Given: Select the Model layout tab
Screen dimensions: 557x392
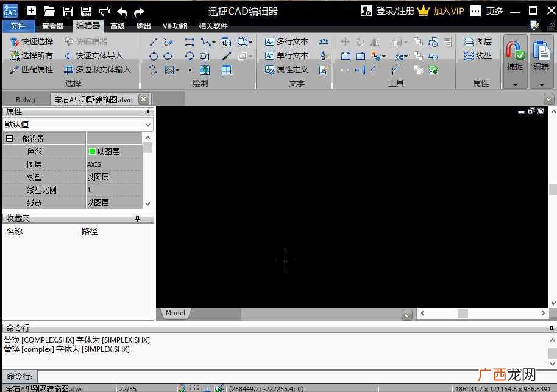Looking at the screenshot, I should pos(175,313).
